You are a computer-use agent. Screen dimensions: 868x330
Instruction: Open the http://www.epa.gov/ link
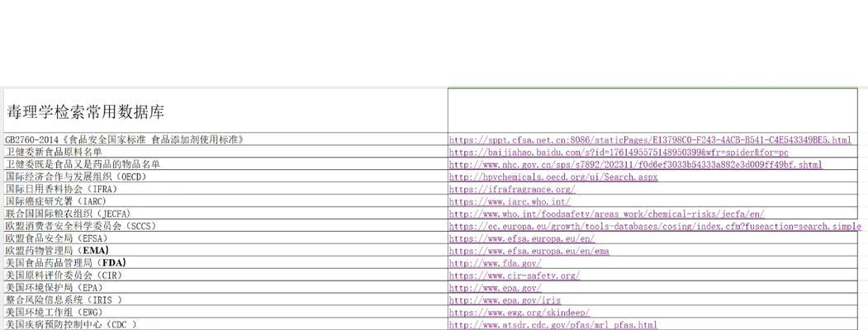pos(495,288)
